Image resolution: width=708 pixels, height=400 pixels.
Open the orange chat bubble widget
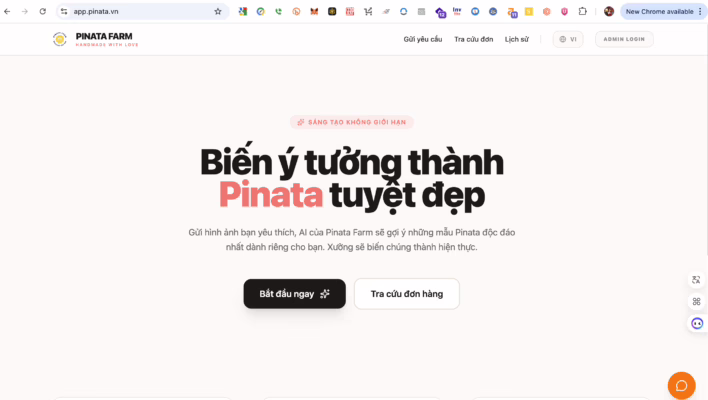tap(681, 386)
